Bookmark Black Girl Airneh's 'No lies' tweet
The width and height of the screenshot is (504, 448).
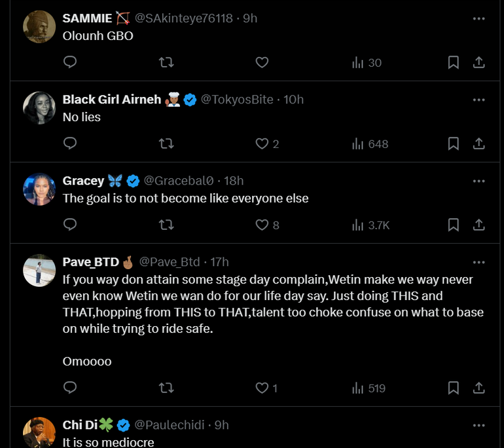click(x=453, y=143)
